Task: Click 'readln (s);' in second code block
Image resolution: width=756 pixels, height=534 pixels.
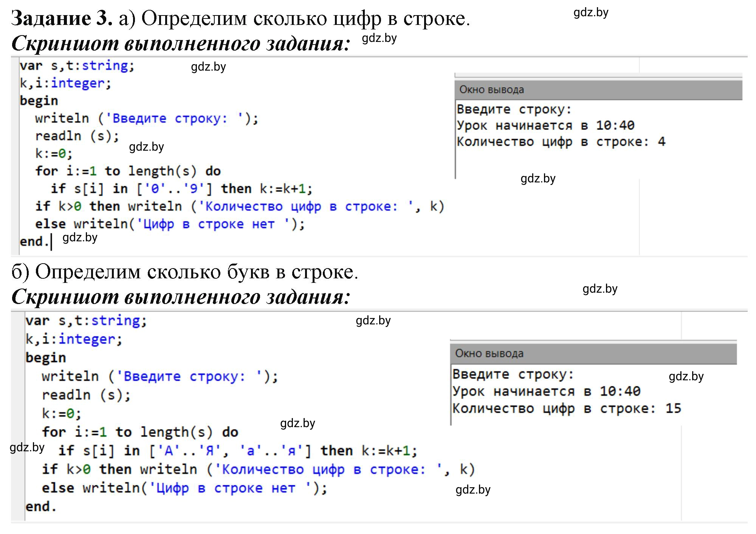Action: 86,395
